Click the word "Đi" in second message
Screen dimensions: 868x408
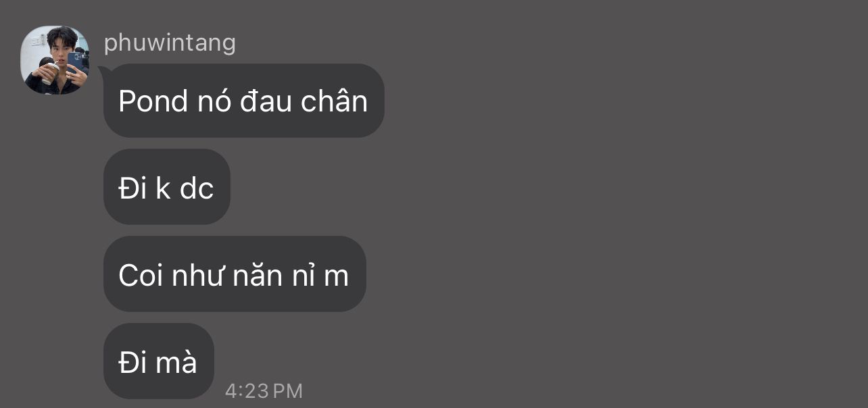coord(132,188)
